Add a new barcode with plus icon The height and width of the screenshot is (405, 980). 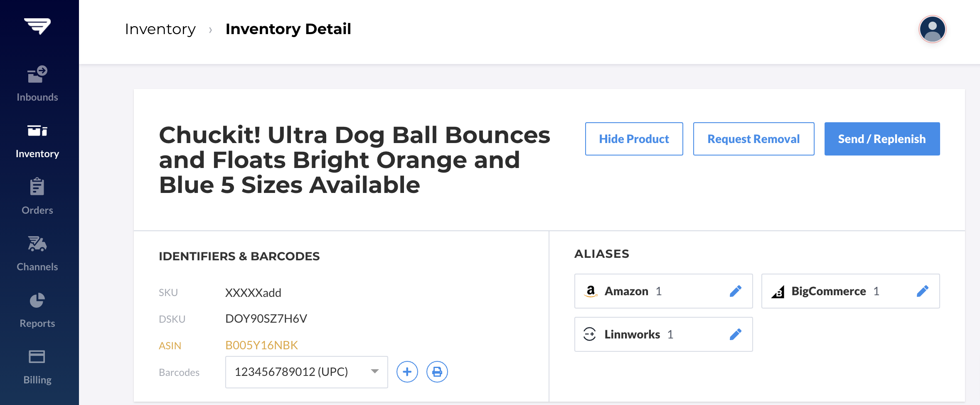pos(407,372)
